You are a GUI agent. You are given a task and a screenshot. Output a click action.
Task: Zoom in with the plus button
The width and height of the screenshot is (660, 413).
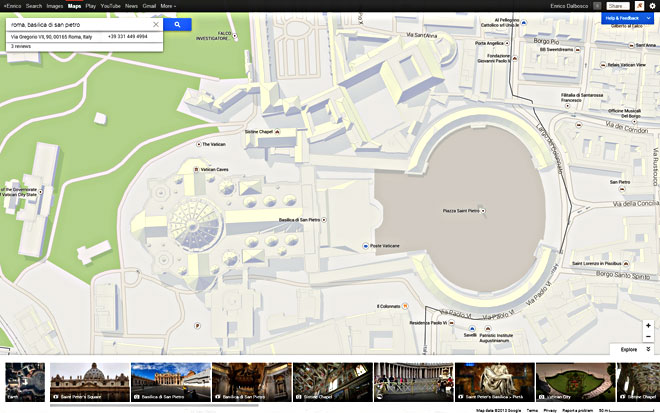(648, 325)
